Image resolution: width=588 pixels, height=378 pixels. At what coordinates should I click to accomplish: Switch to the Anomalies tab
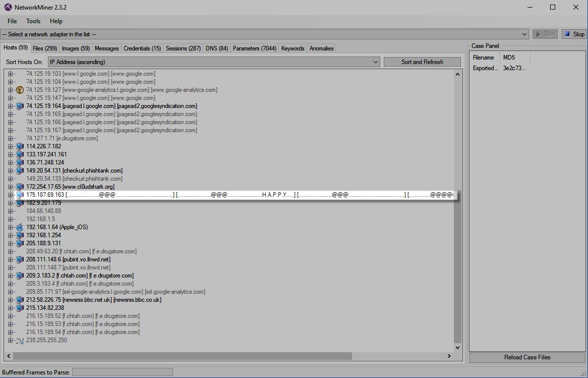point(321,48)
